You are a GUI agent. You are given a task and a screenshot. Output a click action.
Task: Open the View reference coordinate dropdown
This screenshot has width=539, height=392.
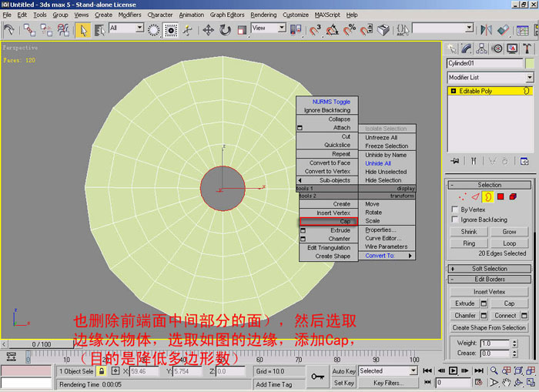282,28
